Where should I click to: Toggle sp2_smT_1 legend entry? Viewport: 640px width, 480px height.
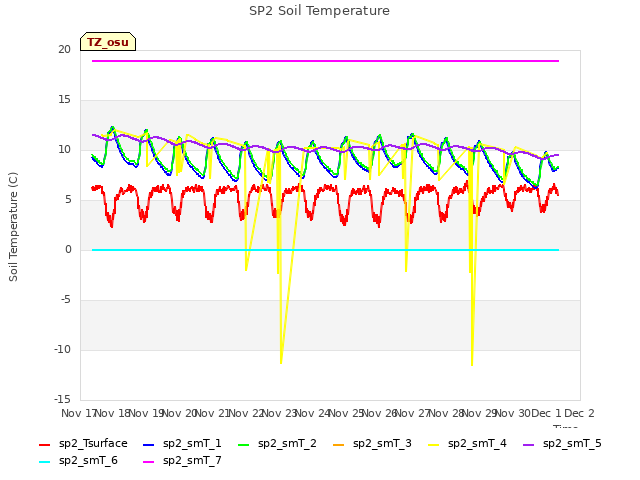pyautogui.click(x=182, y=444)
